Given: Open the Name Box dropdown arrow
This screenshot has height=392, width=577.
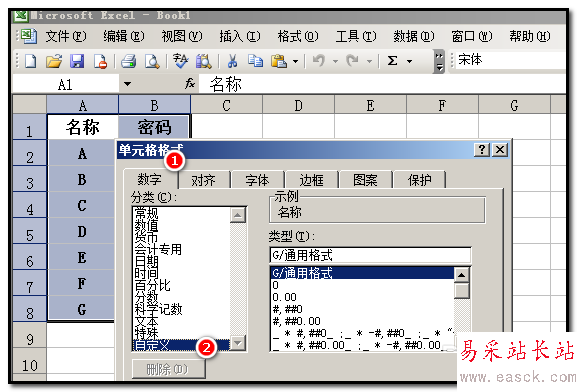Looking at the screenshot, I should coord(127,84).
